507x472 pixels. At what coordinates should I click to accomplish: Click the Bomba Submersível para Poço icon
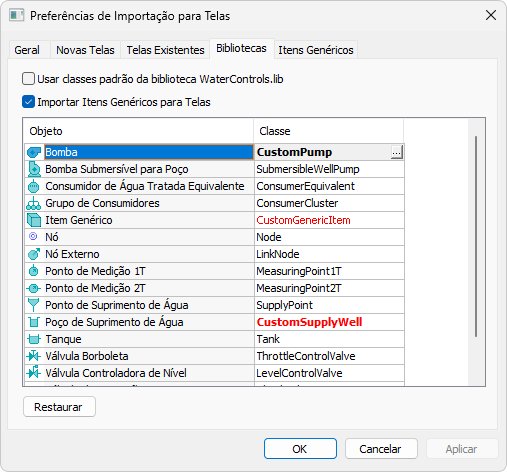click(x=34, y=169)
